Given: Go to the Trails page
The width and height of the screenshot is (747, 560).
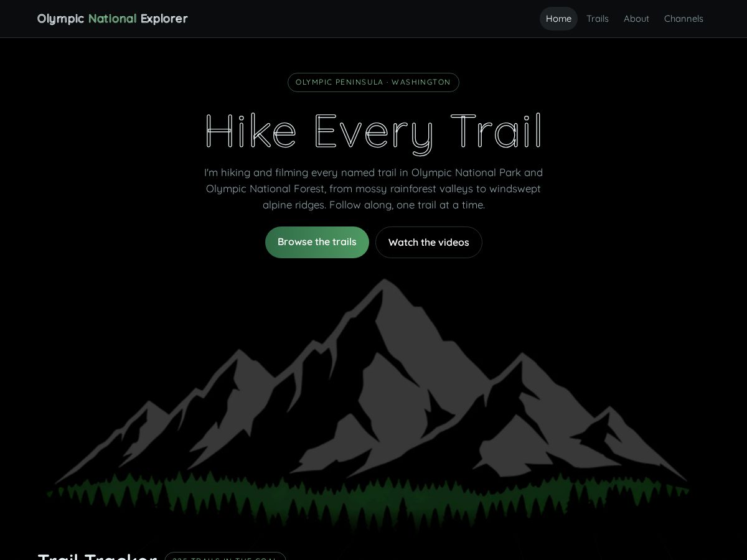Looking at the screenshot, I should click(x=598, y=19).
